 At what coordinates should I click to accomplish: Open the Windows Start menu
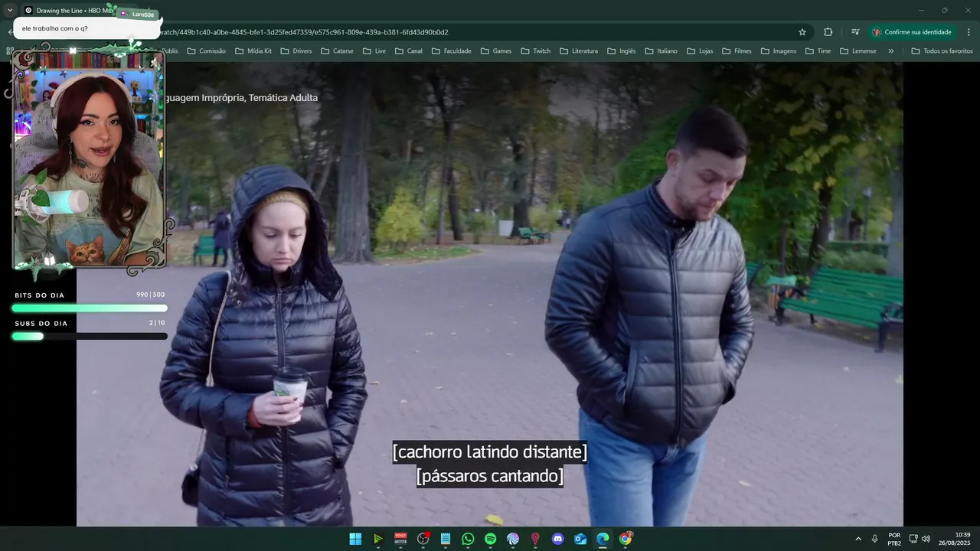click(355, 539)
